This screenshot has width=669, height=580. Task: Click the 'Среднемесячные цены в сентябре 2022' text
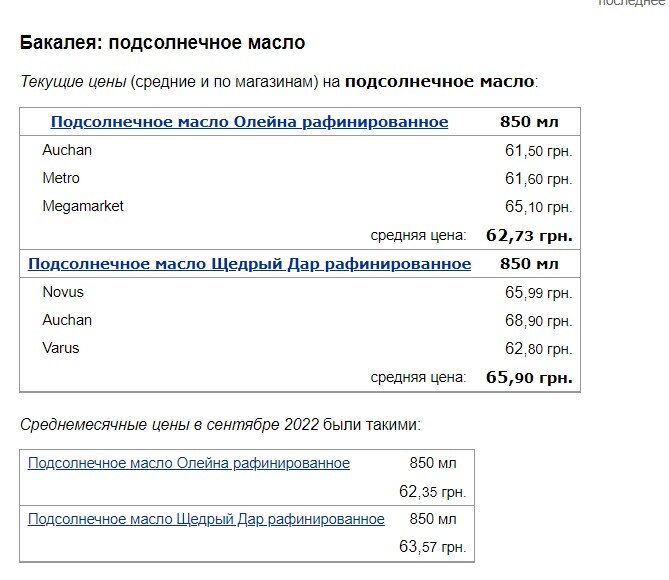click(x=168, y=424)
